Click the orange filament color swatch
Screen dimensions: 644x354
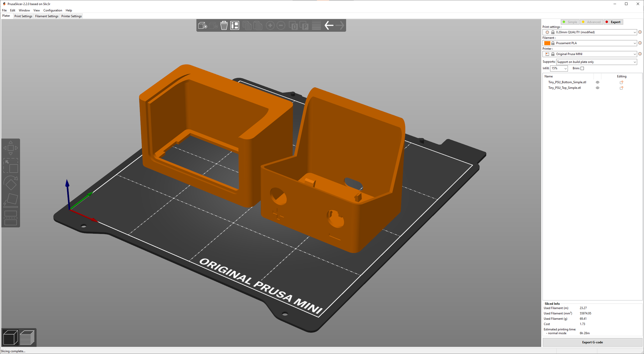tap(547, 43)
